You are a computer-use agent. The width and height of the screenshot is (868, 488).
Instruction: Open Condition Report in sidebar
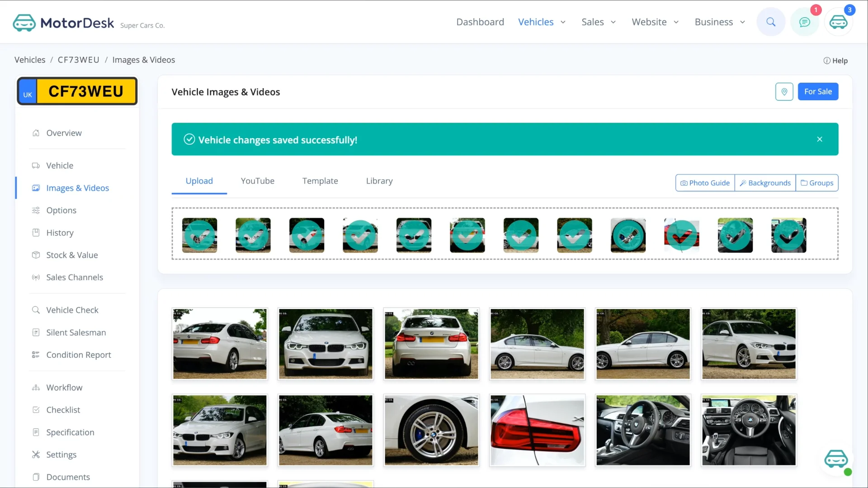tap(79, 355)
